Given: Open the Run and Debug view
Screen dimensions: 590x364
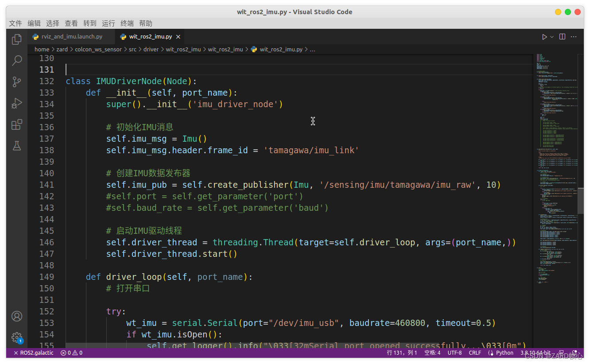Looking at the screenshot, I should click(17, 103).
